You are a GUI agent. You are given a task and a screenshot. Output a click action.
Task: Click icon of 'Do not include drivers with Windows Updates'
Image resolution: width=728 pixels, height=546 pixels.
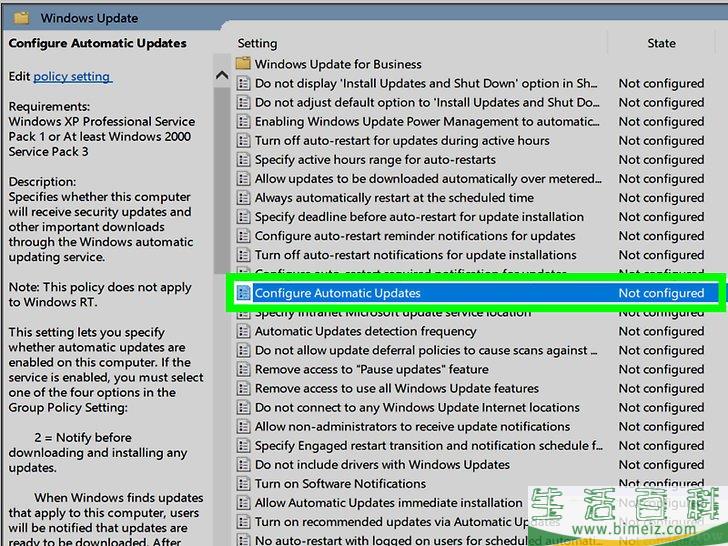(x=243, y=464)
